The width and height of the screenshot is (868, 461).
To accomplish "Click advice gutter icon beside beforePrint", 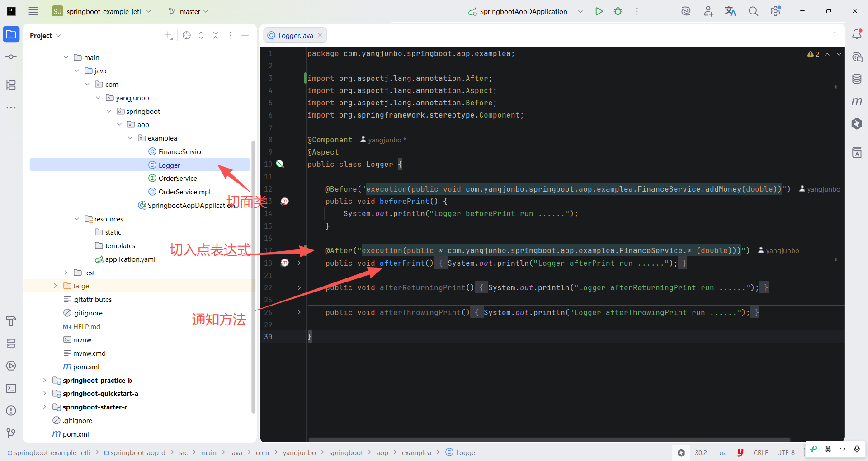I will (x=285, y=201).
